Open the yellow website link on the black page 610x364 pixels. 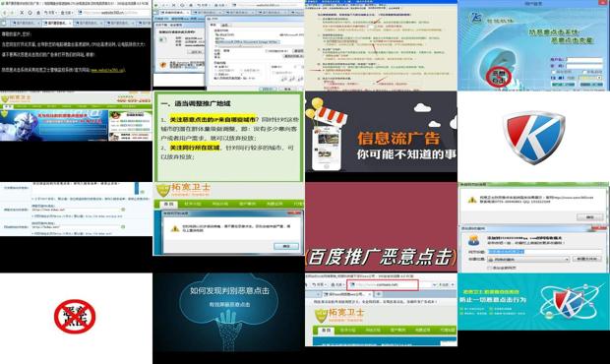[107, 70]
